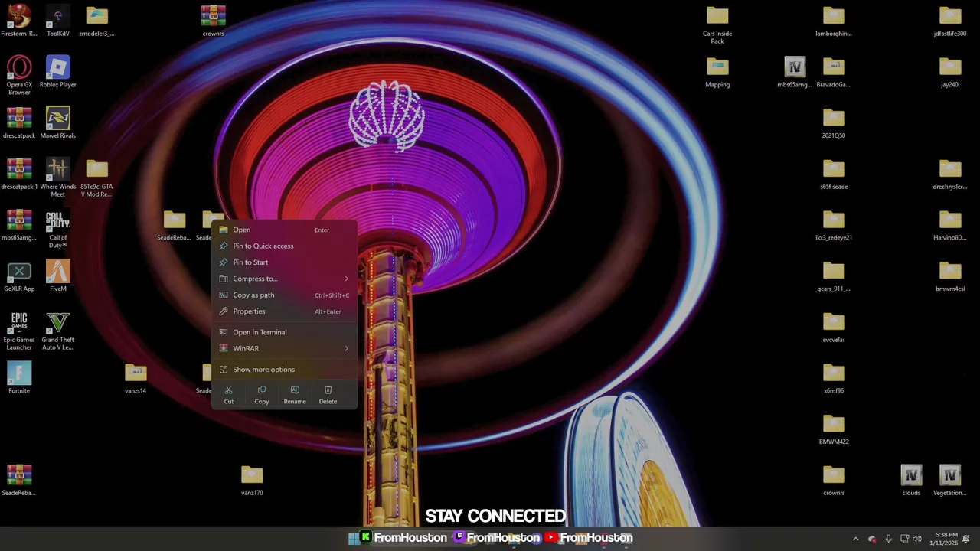
Task: Expand the WinRAR submenu
Action: [284, 348]
